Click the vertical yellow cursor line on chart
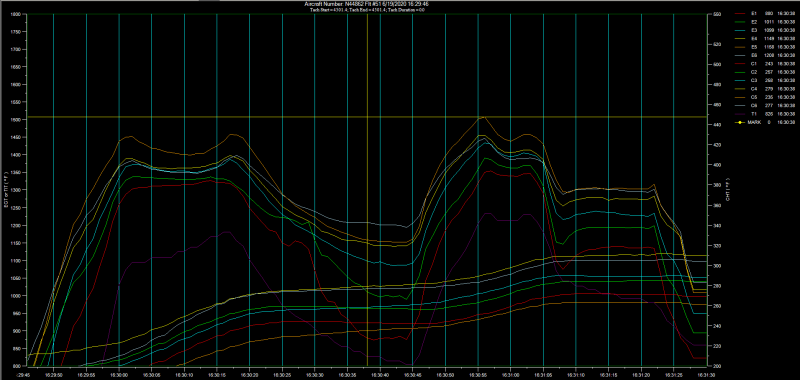Viewport: 800px width, 380px height. (367, 190)
